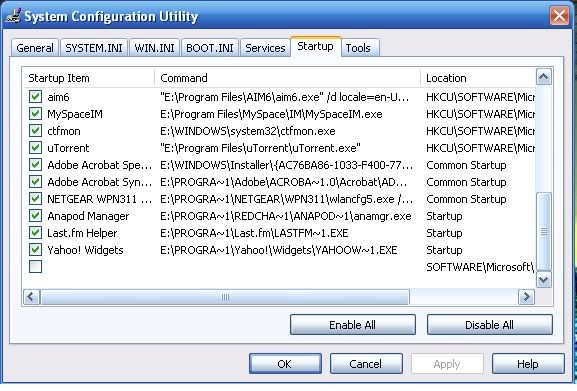This screenshot has width=577, height=391.
Task: Click Startup location in Last.fm Helper row
Action: pos(444,233)
